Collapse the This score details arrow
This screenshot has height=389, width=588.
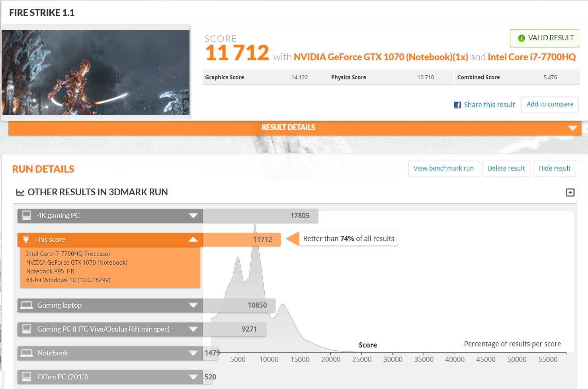193,240
